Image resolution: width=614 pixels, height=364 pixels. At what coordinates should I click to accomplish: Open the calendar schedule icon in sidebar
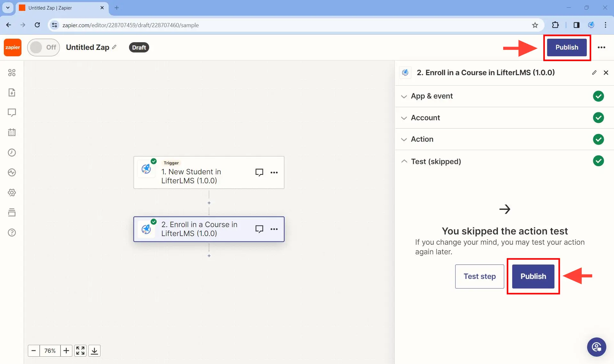click(12, 132)
